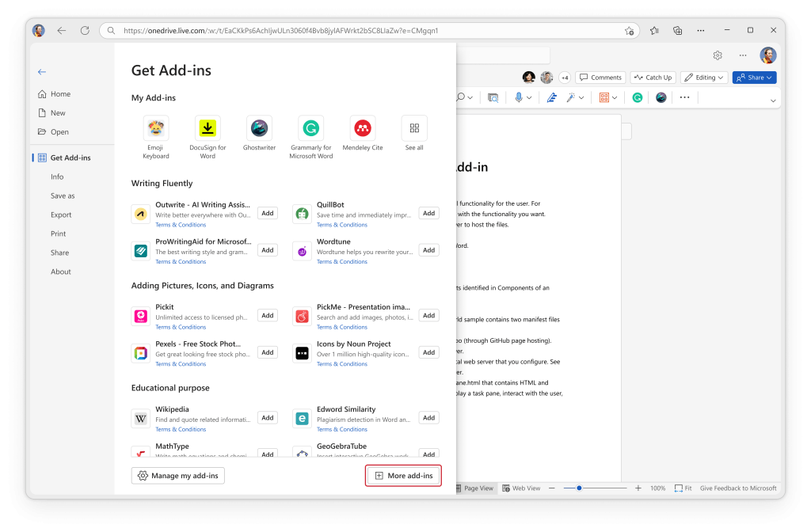Click the browser refresh icon

tap(85, 31)
